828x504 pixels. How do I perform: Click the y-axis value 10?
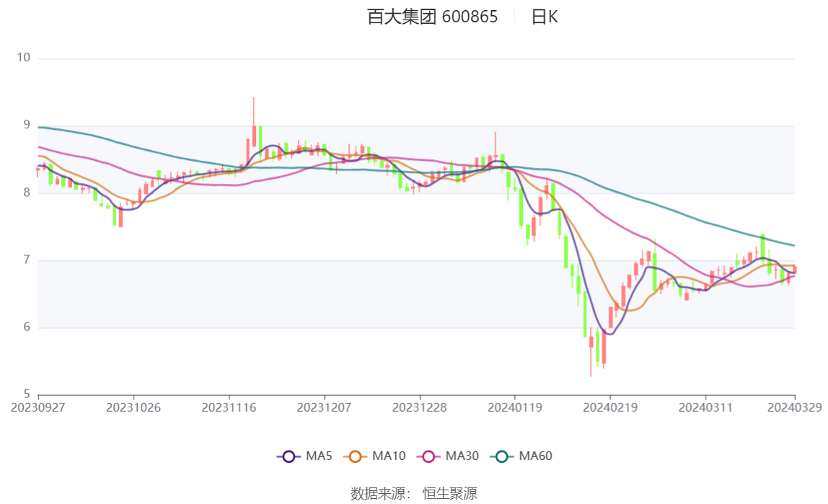tap(24, 58)
